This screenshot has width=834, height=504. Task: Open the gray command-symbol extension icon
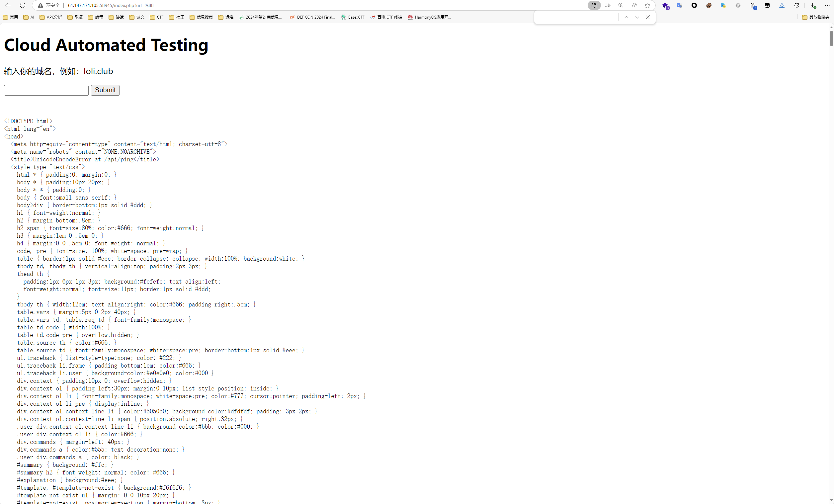[x=738, y=5]
